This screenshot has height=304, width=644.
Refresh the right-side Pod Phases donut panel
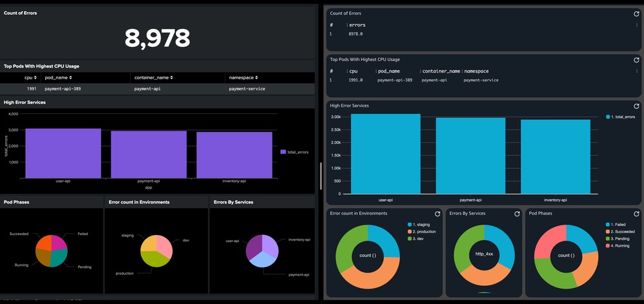click(636, 214)
